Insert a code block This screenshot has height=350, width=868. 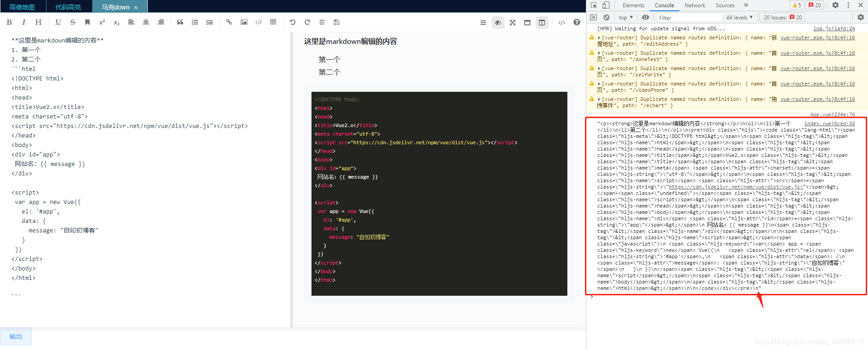point(259,22)
